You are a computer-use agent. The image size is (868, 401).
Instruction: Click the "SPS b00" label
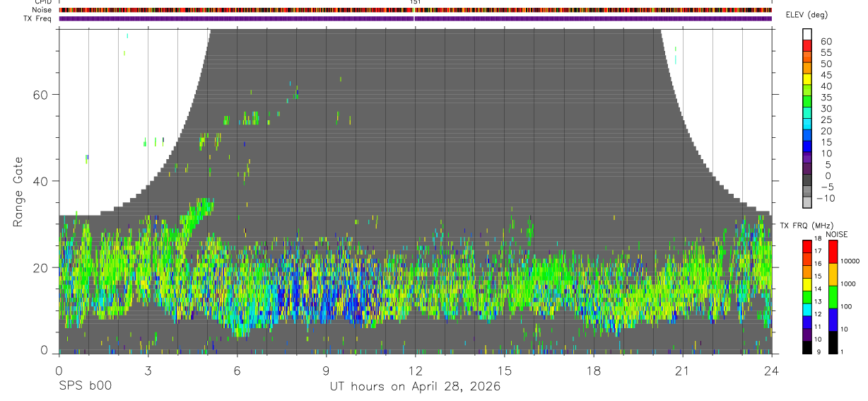[85, 386]
